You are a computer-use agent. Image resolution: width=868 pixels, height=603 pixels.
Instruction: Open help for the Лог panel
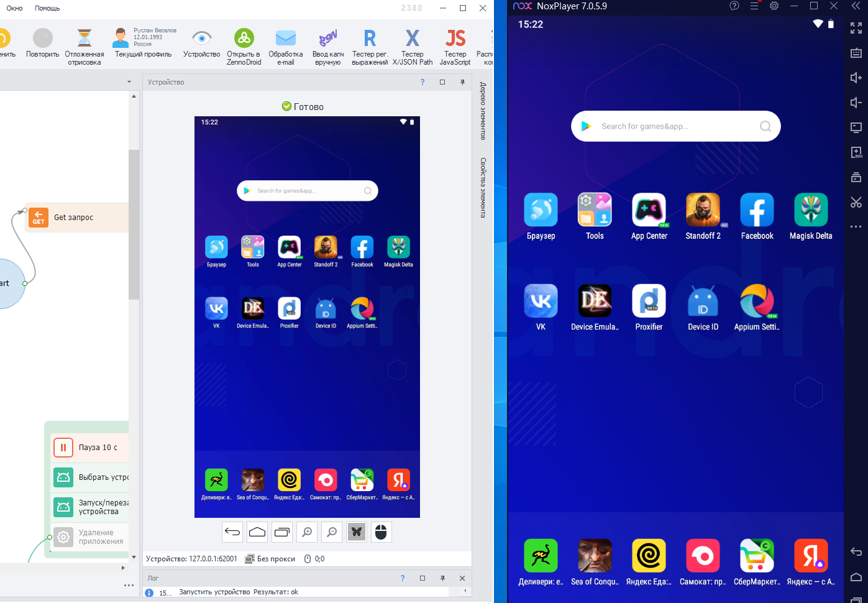click(403, 578)
